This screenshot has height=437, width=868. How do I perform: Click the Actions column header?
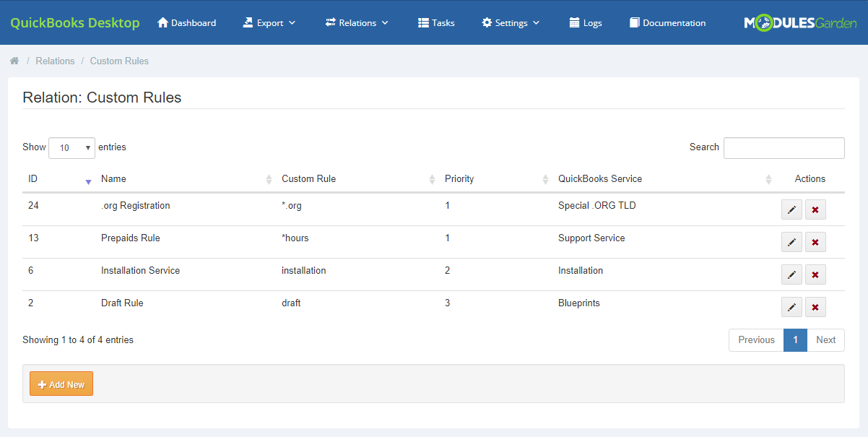coord(810,179)
